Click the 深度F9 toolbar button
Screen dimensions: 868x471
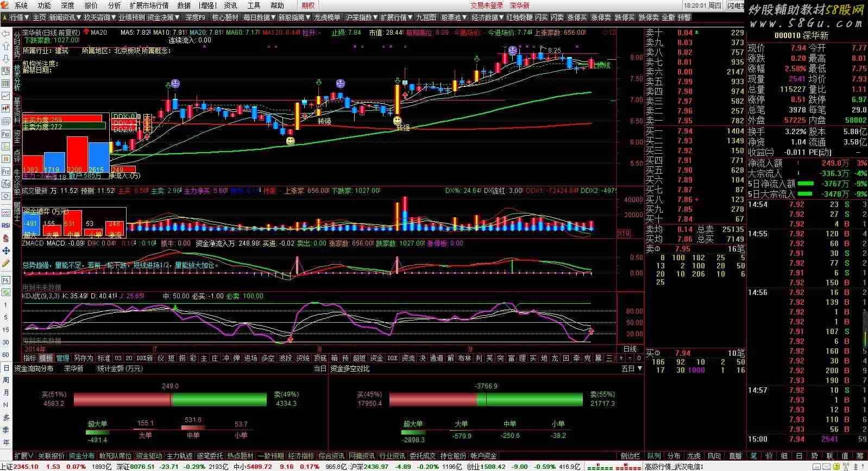[x=195, y=17]
